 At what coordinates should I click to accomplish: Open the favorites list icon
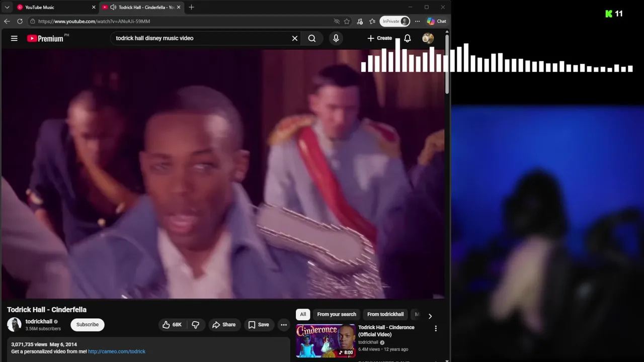tap(372, 21)
